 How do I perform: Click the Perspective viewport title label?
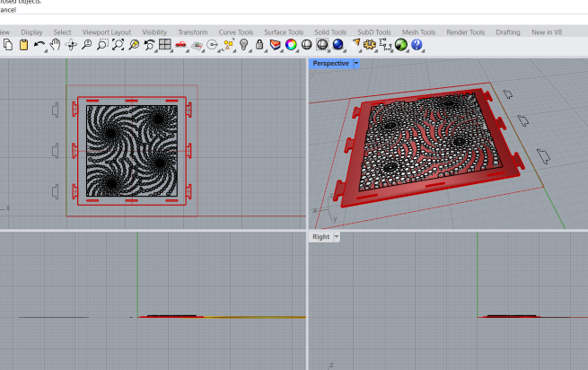329,64
